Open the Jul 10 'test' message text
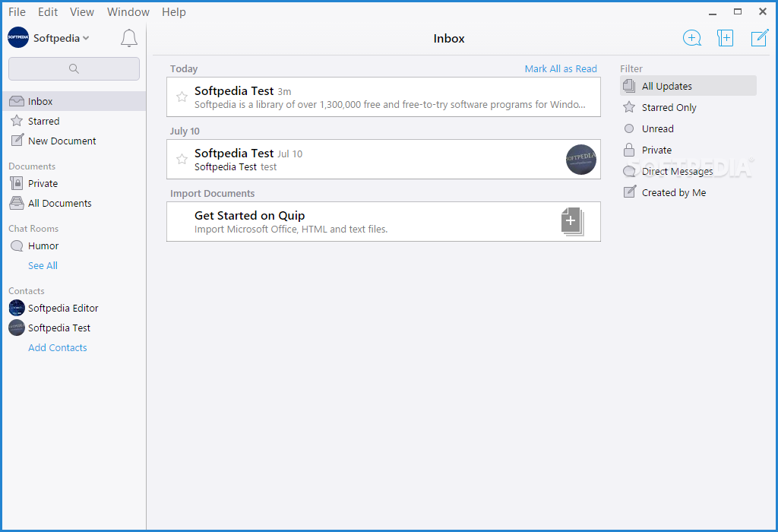 click(236, 166)
